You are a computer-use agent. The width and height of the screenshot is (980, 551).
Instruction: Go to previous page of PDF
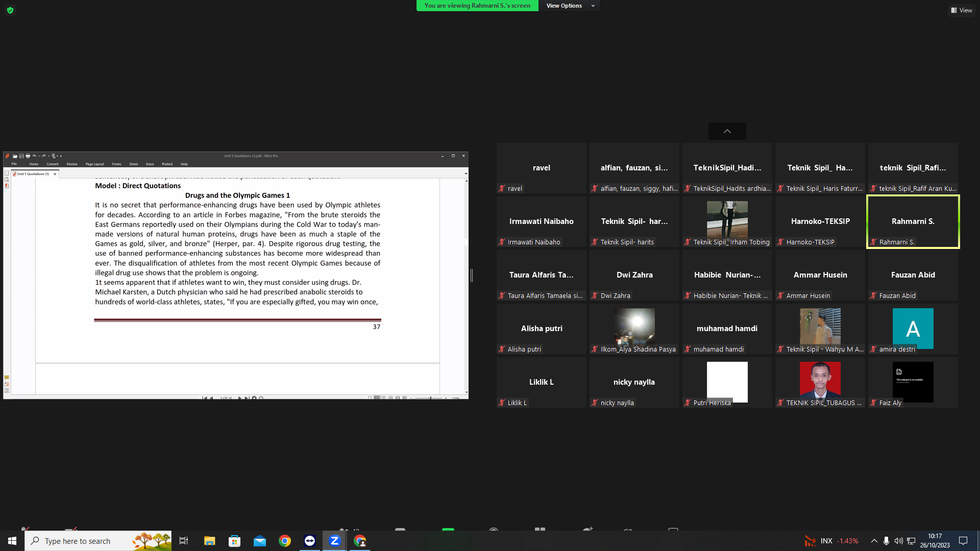coord(212,398)
